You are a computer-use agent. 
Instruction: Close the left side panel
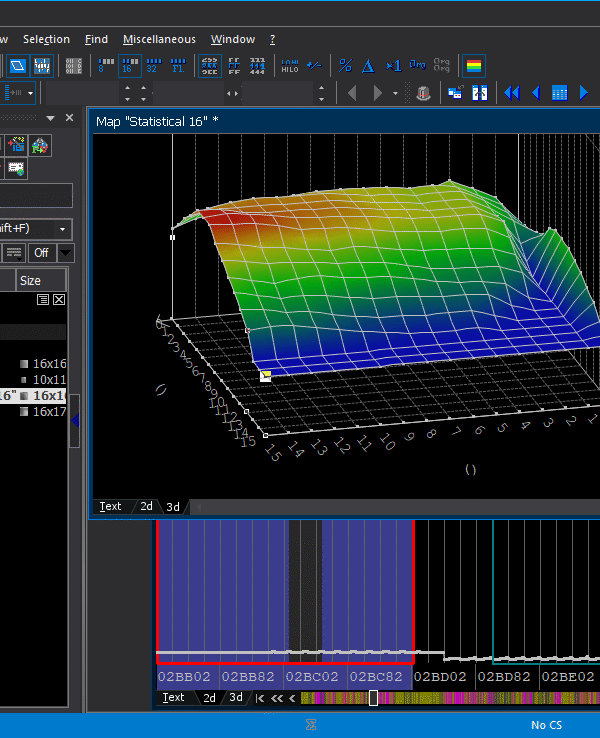69,118
